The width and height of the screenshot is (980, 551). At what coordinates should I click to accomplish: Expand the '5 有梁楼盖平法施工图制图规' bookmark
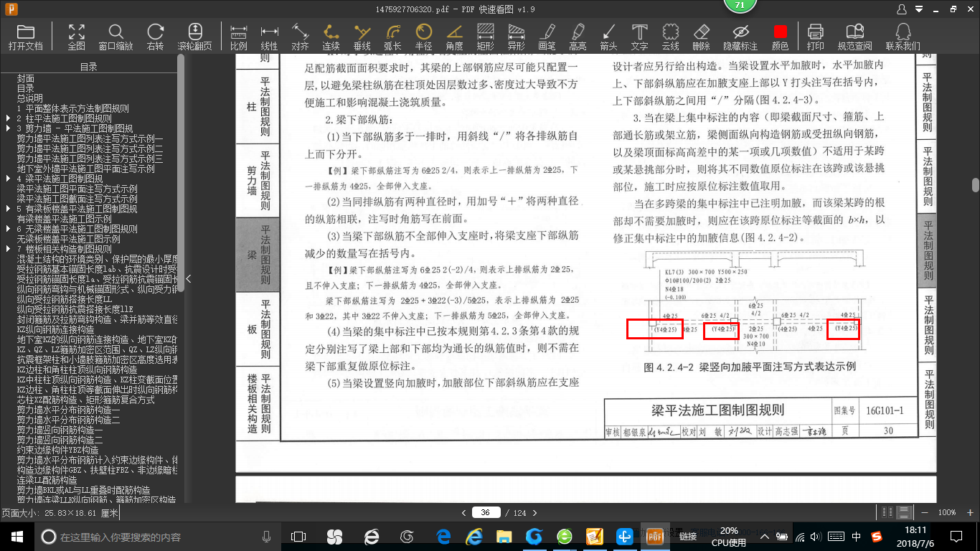tap(8, 209)
